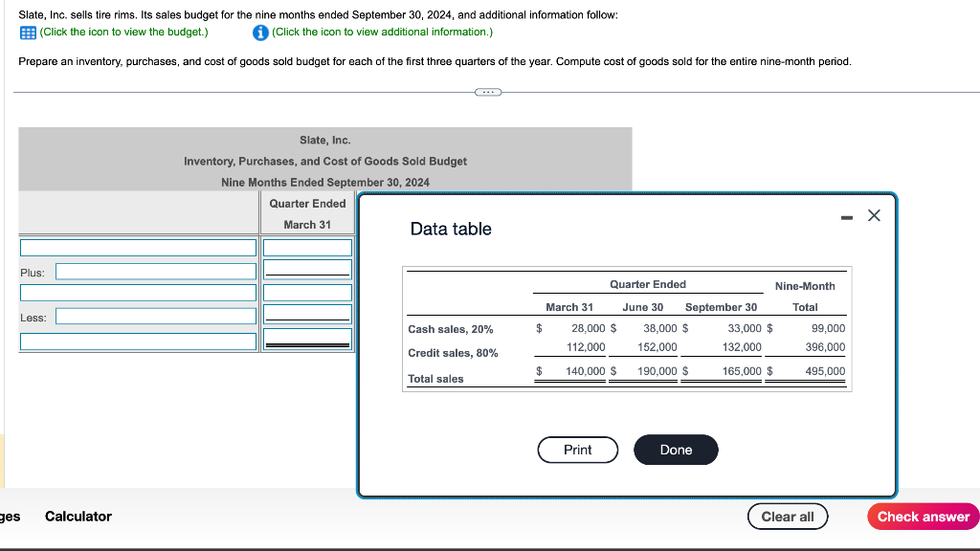Click the Clear all button
This screenshot has height=551, width=980.
(788, 517)
